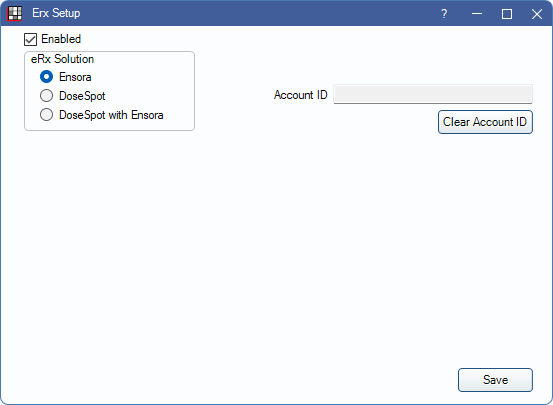
Task: Click the Erx Setup title text
Action: [56, 13]
